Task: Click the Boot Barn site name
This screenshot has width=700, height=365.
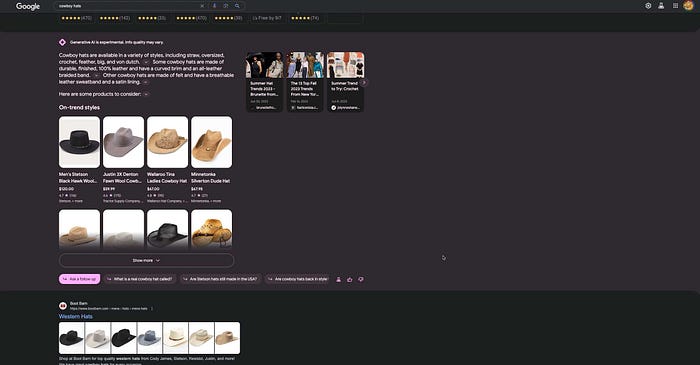Action: pos(79,303)
